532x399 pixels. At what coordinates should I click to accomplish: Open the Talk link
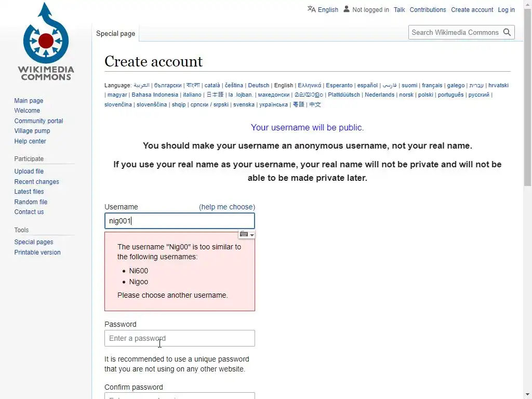click(x=399, y=10)
